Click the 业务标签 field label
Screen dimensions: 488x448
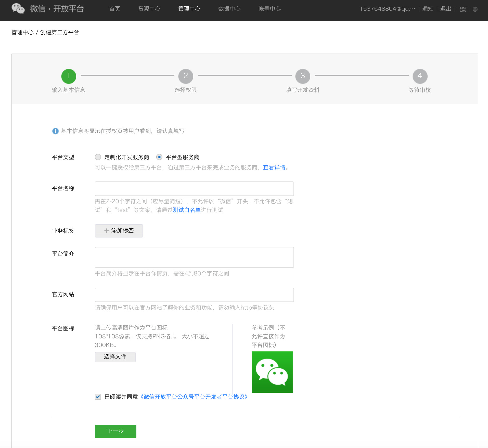(x=63, y=231)
